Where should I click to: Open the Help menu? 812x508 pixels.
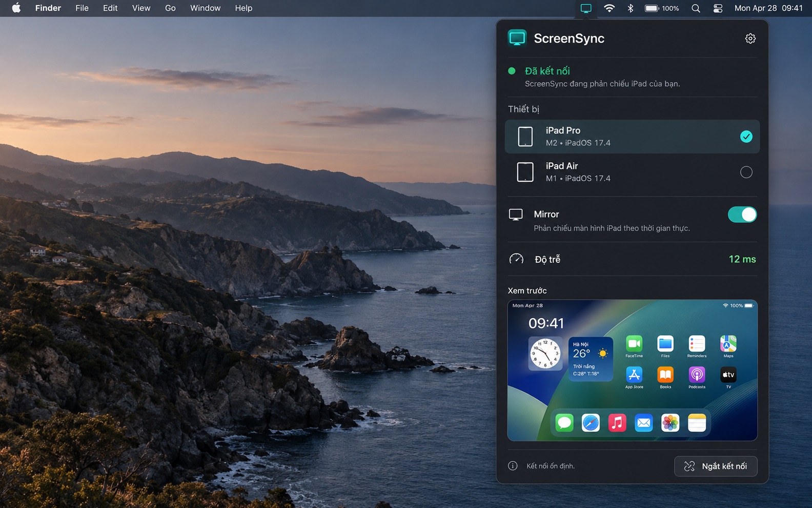pyautogui.click(x=243, y=8)
